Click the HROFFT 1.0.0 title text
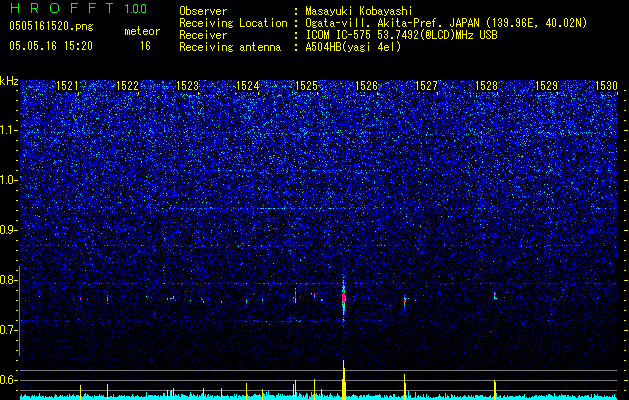This screenshot has height=400, width=629. tap(78, 8)
